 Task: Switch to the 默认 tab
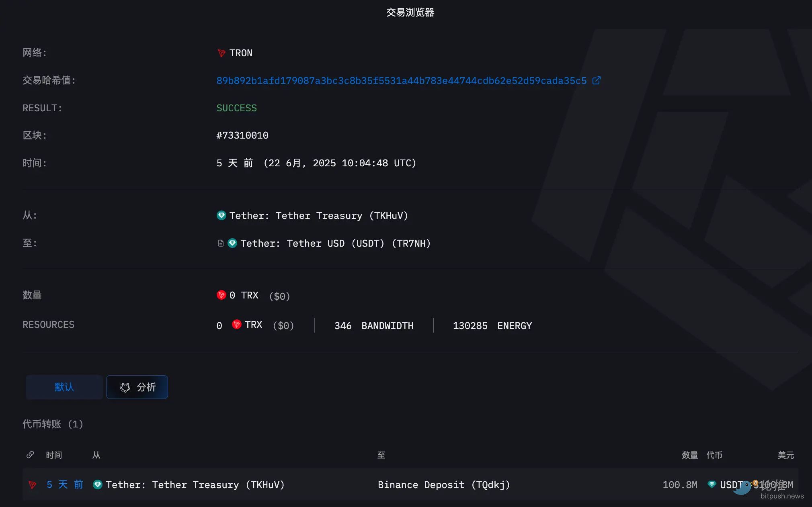coord(64,387)
